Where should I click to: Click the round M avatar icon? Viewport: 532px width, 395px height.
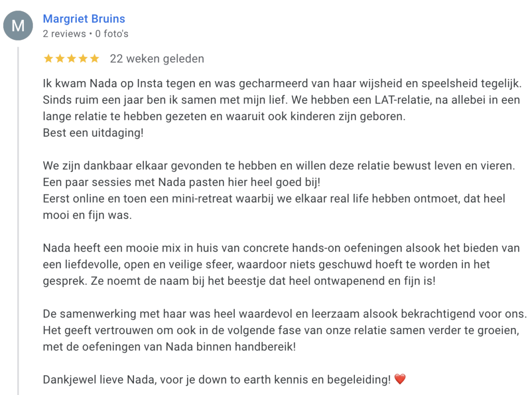click(18, 25)
